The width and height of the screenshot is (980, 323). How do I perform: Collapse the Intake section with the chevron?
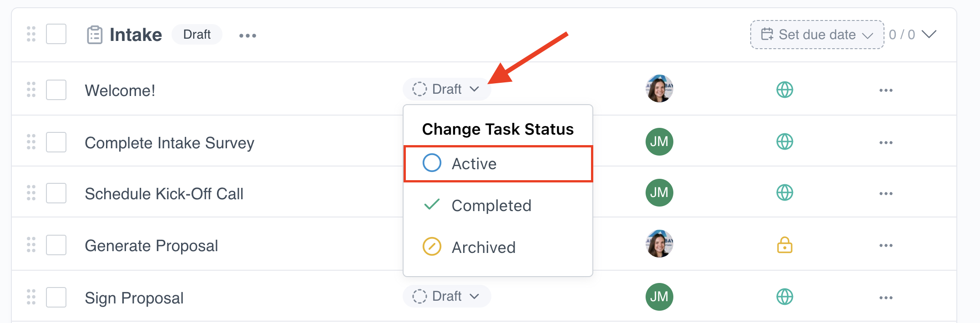[x=929, y=35]
